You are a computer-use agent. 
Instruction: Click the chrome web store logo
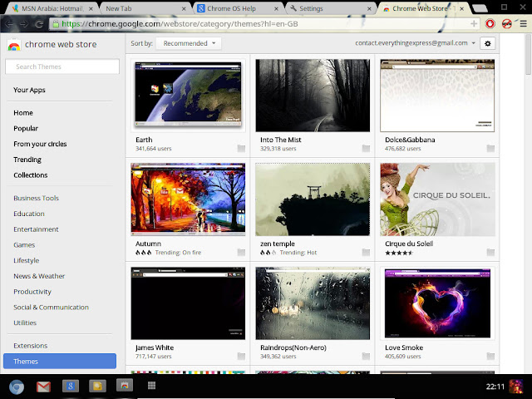[x=52, y=44]
